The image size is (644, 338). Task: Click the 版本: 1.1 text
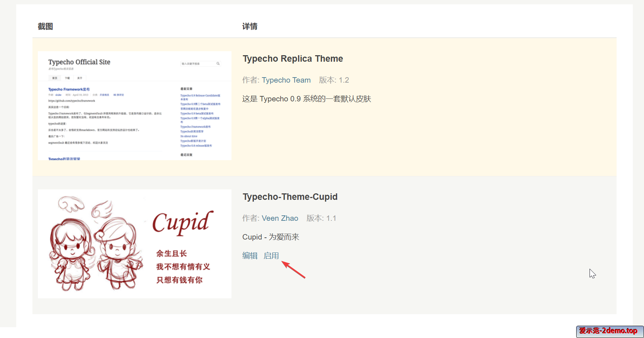pos(321,218)
